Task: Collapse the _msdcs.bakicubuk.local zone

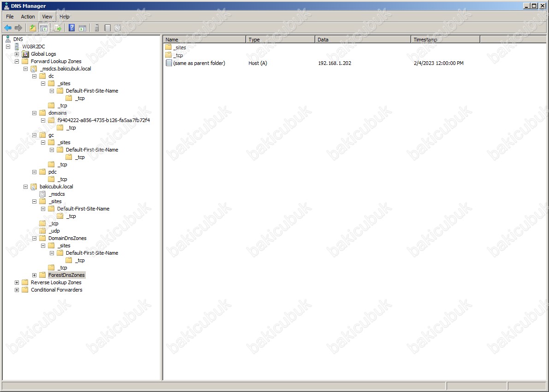Action: pyautogui.click(x=25, y=69)
